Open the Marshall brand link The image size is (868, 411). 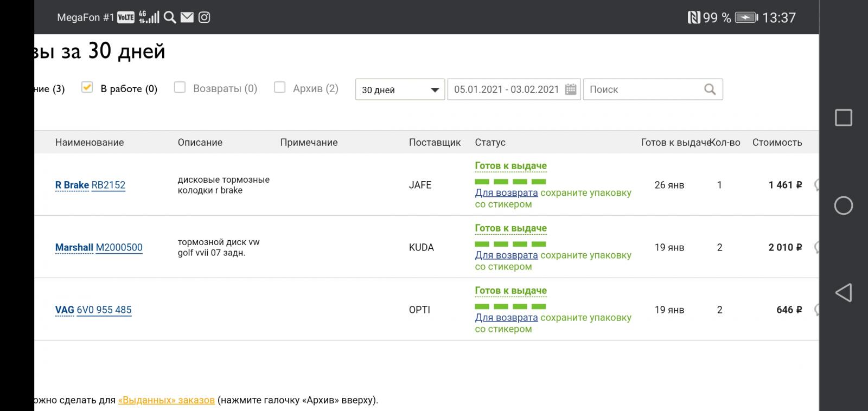click(x=74, y=248)
